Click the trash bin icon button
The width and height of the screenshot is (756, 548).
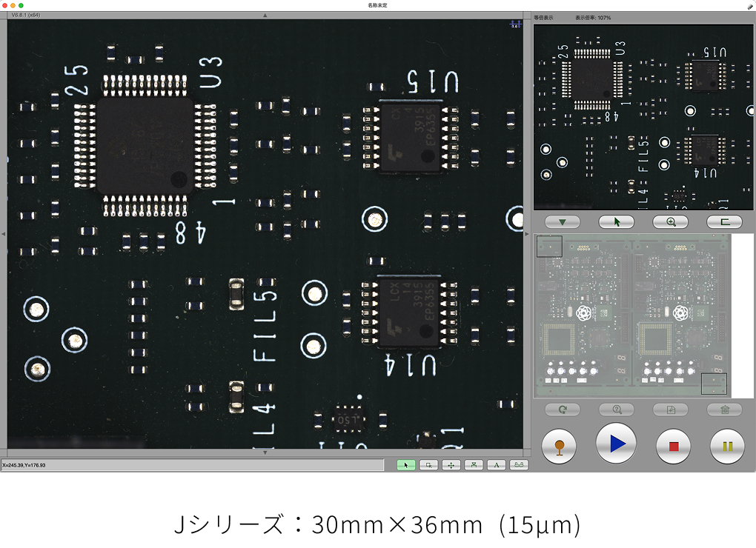[724, 410]
